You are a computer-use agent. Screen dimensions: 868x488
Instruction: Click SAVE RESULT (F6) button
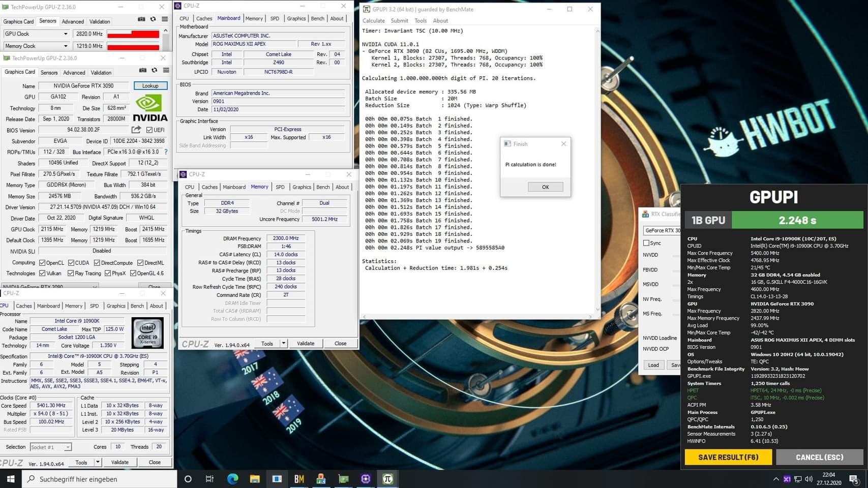click(x=728, y=457)
